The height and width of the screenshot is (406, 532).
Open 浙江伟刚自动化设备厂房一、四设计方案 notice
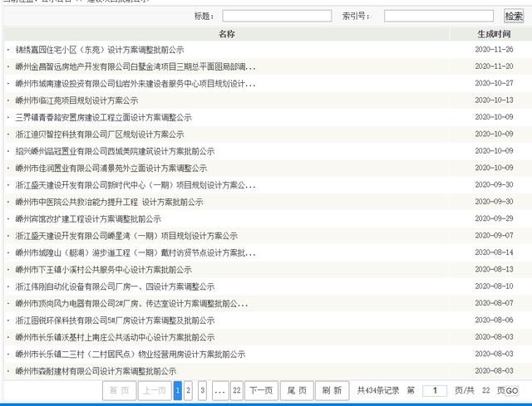(115, 286)
